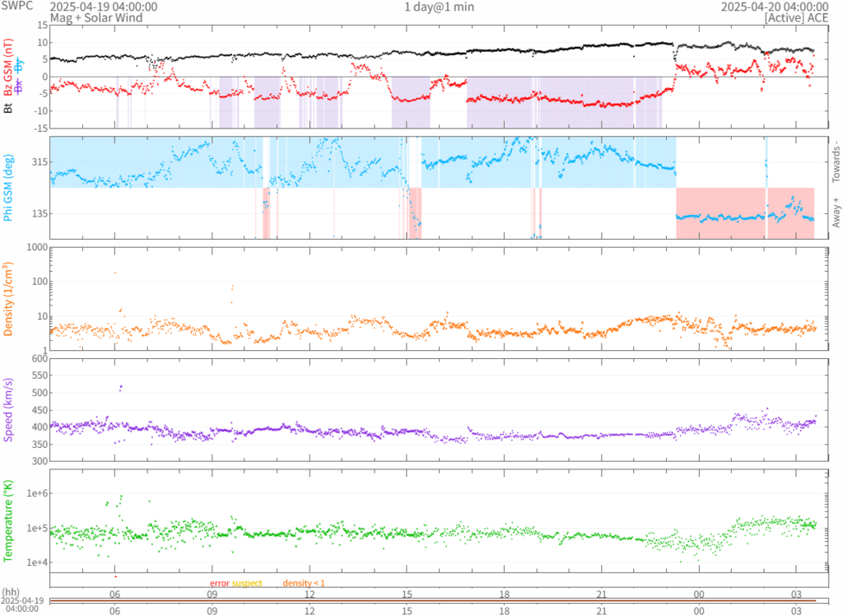Screen dimensions: 843x616
Task: Enable the struck-through Bx series
Action: pos(18,84)
